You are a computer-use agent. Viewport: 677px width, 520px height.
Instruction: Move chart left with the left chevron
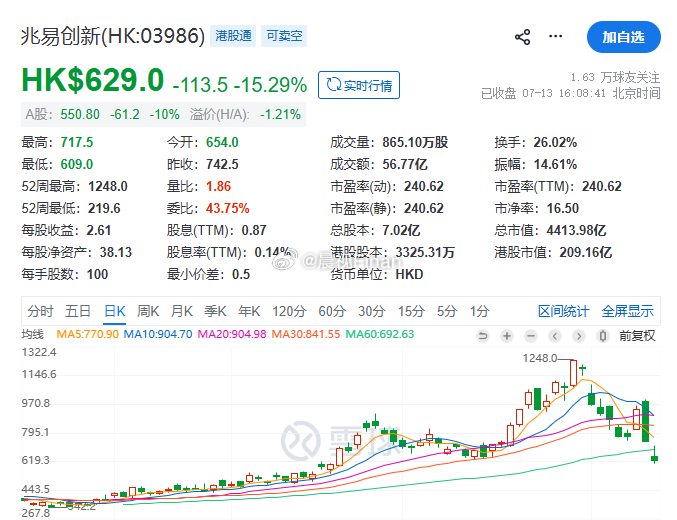tap(555, 336)
